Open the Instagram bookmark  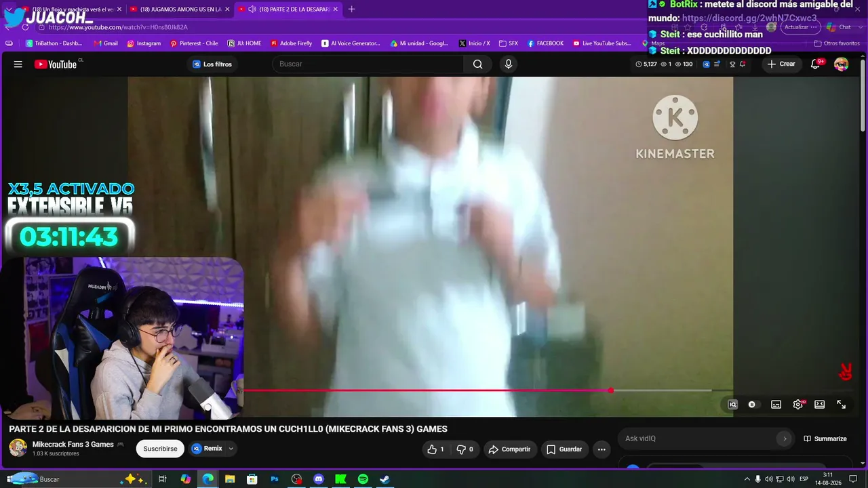[144, 43]
